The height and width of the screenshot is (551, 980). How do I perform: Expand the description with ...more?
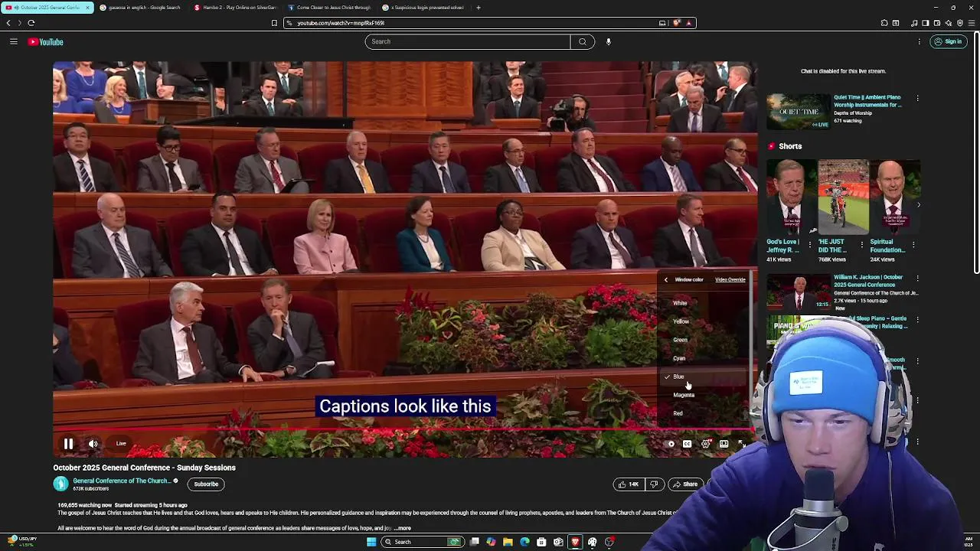click(403, 528)
